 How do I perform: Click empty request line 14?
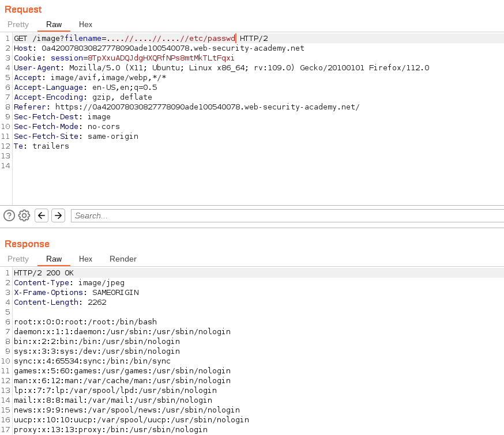point(257,166)
